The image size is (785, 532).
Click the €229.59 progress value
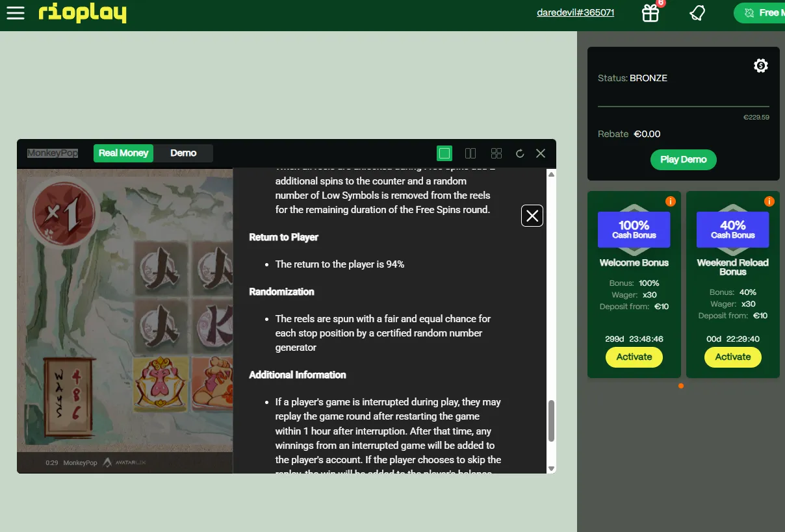tap(756, 118)
